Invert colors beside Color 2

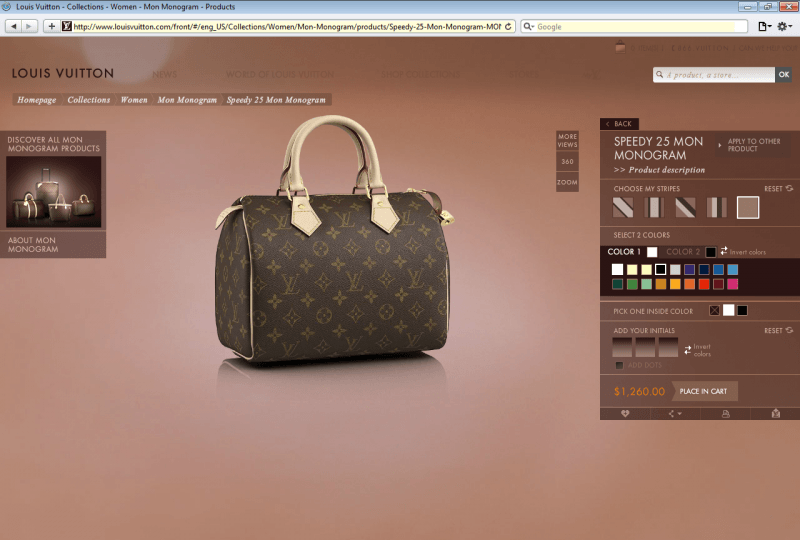point(743,252)
